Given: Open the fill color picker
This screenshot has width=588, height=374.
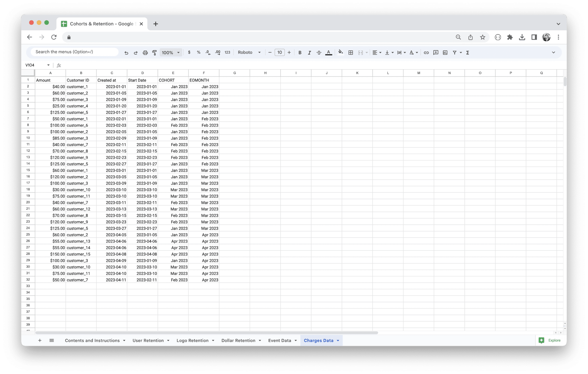Looking at the screenshot, I should pos(341,52).
